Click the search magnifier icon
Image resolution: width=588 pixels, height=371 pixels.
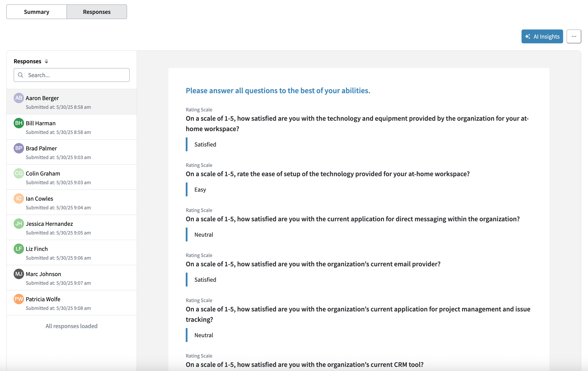point(21,75)
